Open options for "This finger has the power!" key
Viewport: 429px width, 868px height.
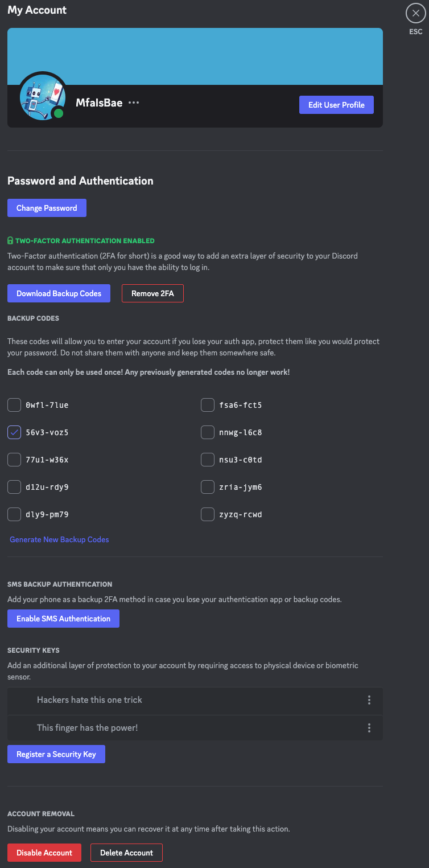click(x=369, y=727)
